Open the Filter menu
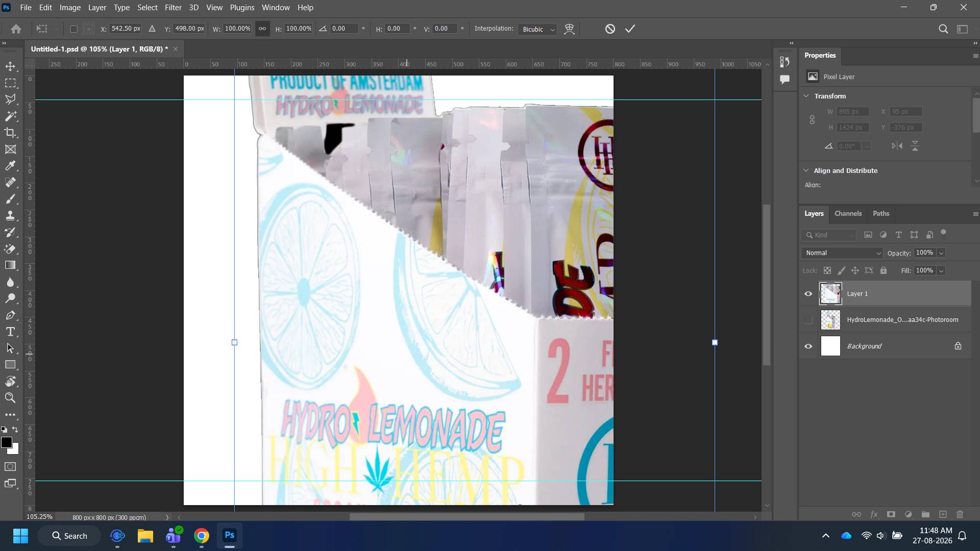The height and width of the screenshot is (551, 980). coord(173,8)
